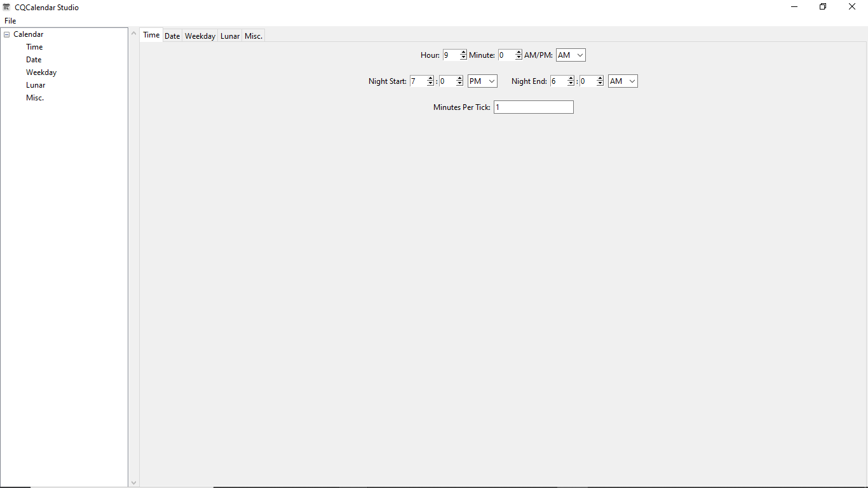Click the CQCalendar Studio title bar icon
Image resolution: width=868 pixels, height=488 pixels.
[x=7, y=7]
